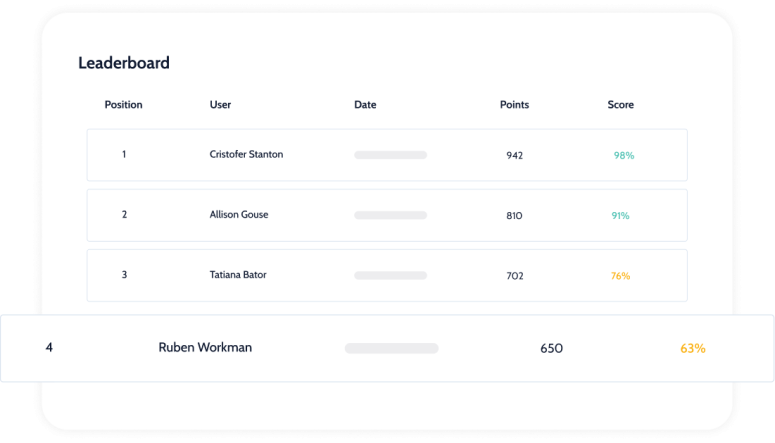Image resolution: width=775 pixels, height=443 pixels.
Task: Click the 98% score value
Action: coord(624,155)
